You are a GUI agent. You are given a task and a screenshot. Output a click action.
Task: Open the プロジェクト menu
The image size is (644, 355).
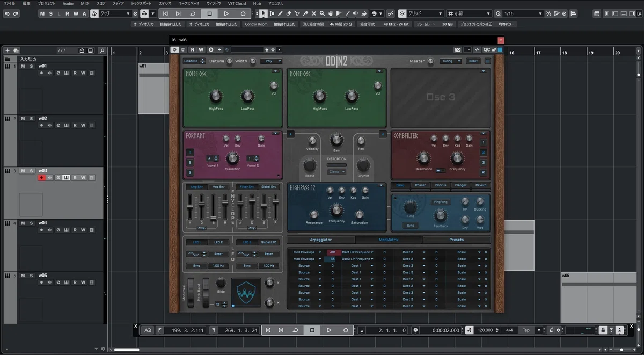click(x=47, y=3)
